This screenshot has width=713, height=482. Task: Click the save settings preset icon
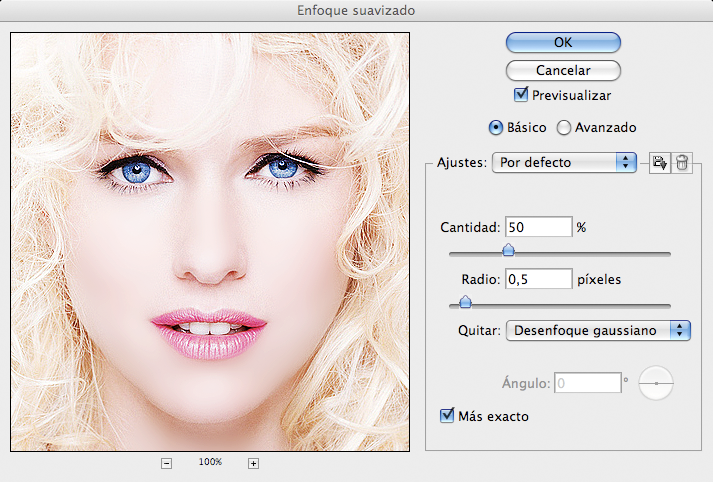point(659,163)
